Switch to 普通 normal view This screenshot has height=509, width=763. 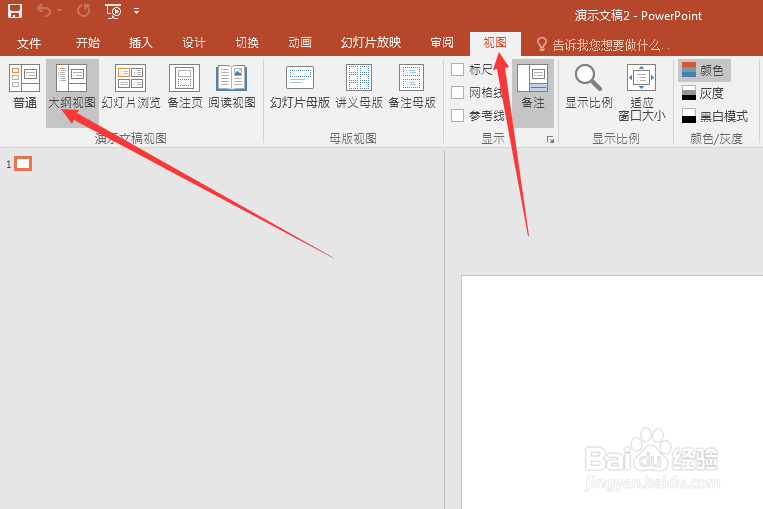click(25, 86)
